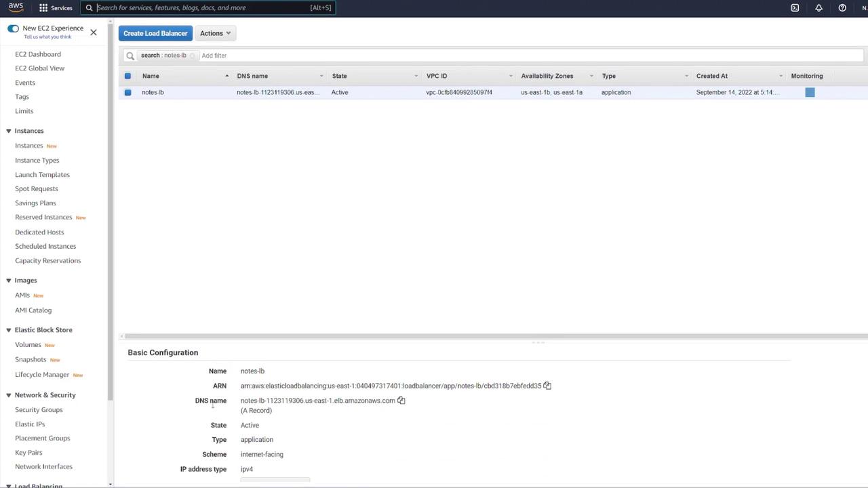Open the Events page

coord(25,83)
